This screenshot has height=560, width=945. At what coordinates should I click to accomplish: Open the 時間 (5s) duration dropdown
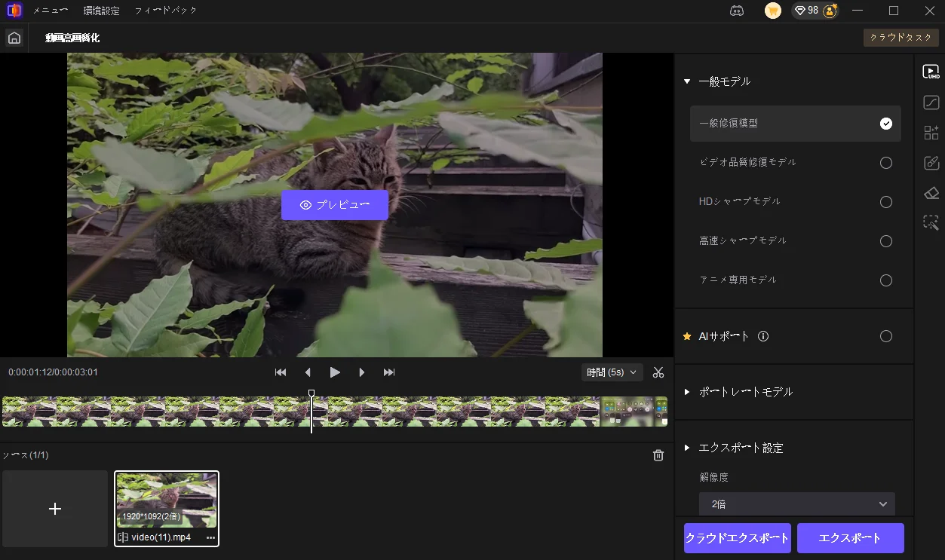[612, 372]
